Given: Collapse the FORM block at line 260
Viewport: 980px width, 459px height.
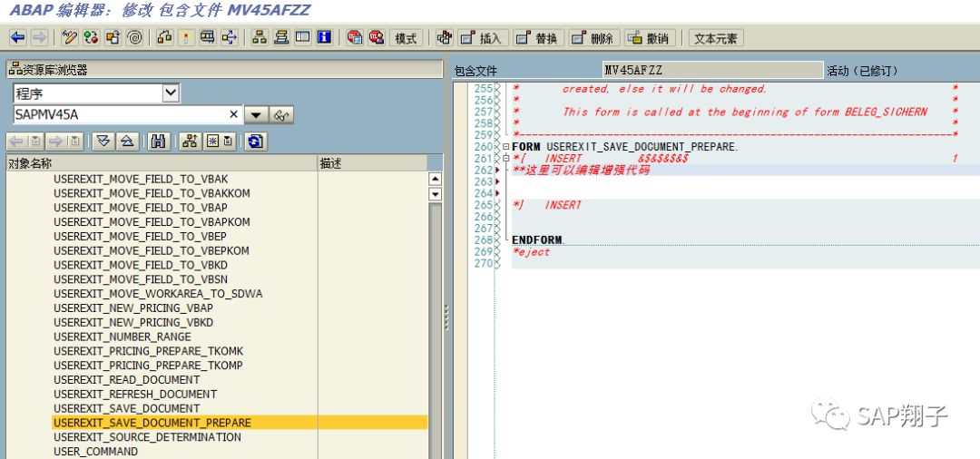Looking at the screenshot, I should (505, 147).
